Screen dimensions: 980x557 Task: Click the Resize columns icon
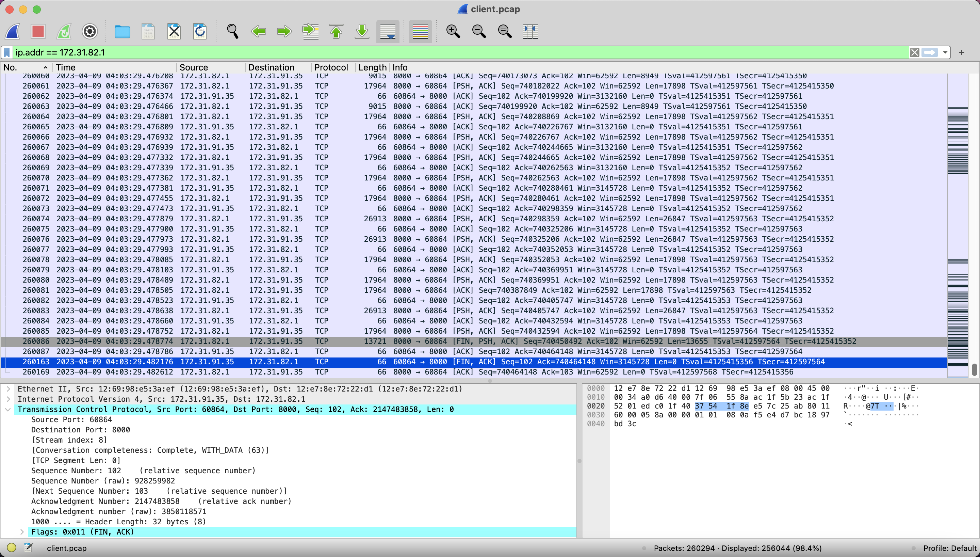click(530, 31)
